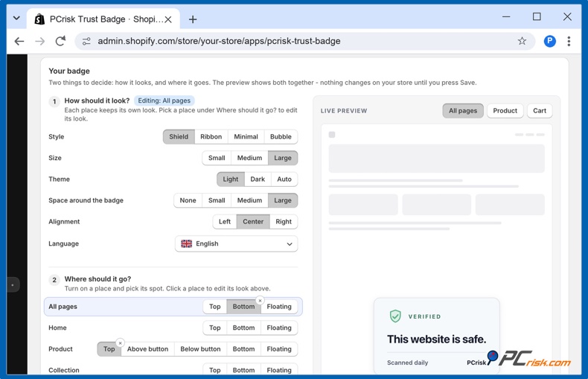Select Bubble style
588x379 pixels.
click(281, 136)
